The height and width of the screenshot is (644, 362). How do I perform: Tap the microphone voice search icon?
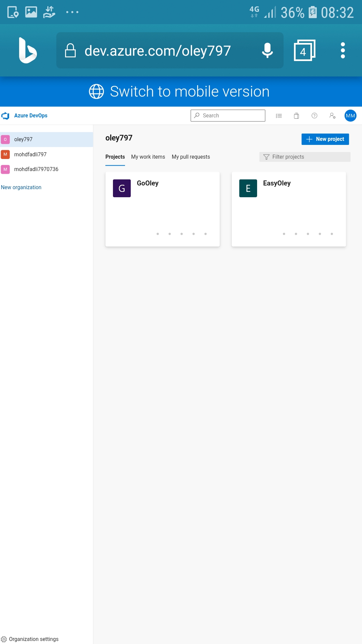[x=267, y=50]
